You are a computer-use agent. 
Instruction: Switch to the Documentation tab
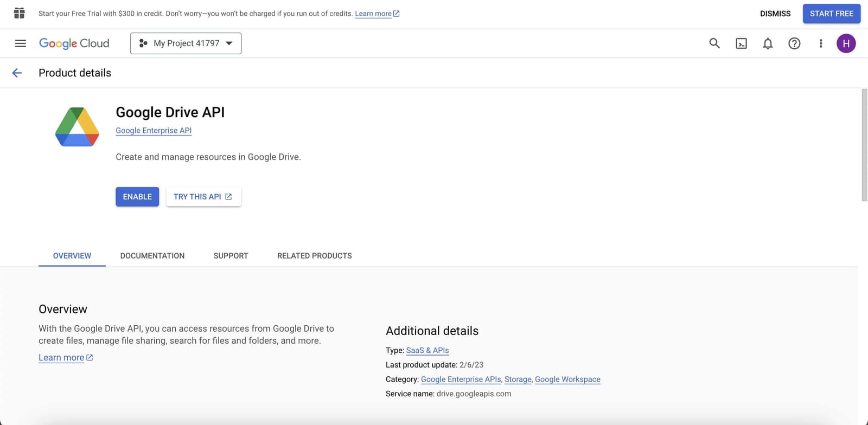(x=152, y=256)
